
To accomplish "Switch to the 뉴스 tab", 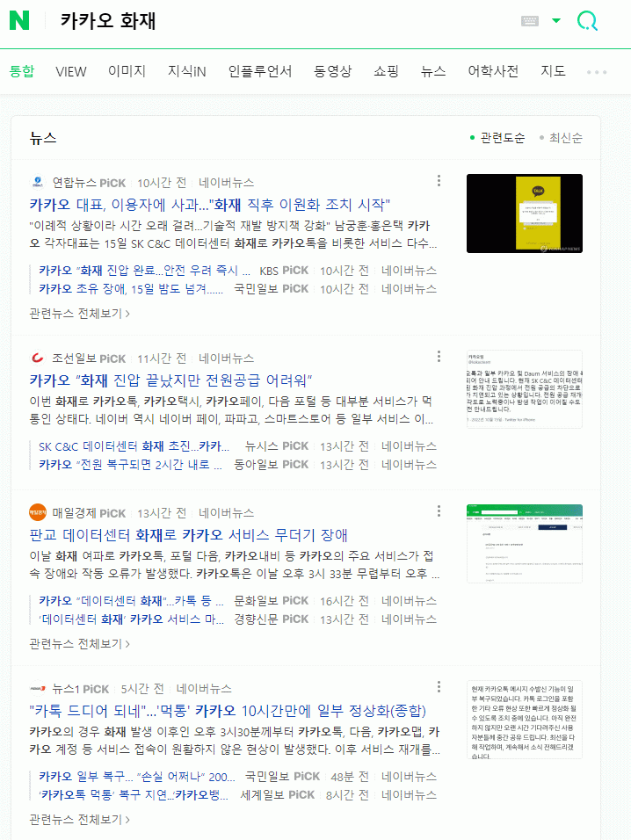I will pyautogui.click(x=433, y=71).
